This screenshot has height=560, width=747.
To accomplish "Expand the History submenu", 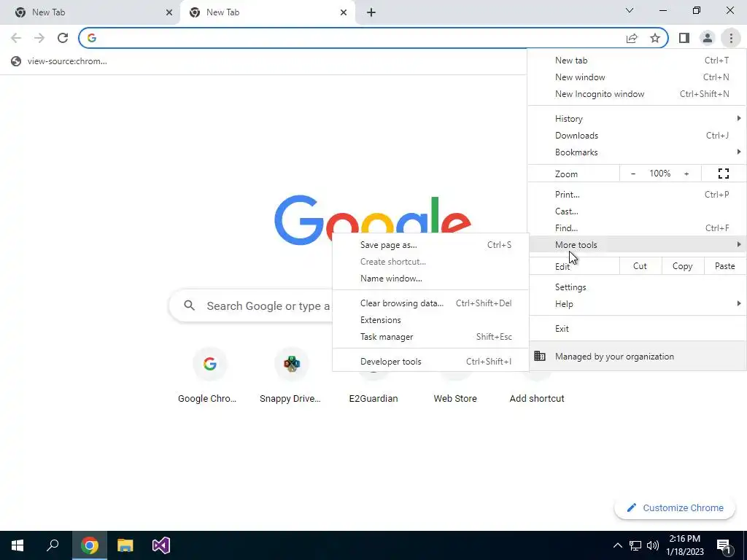I will click(x=637, y=119).
